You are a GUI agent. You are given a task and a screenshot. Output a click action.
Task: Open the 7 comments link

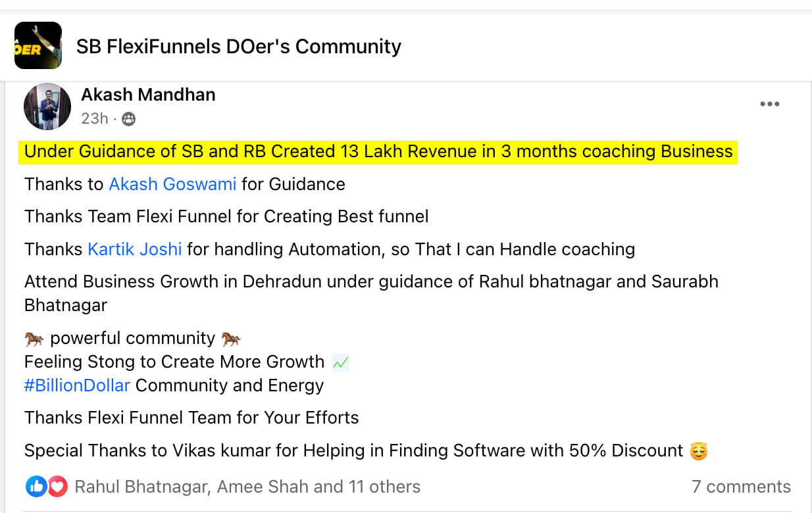click(741, 487)
